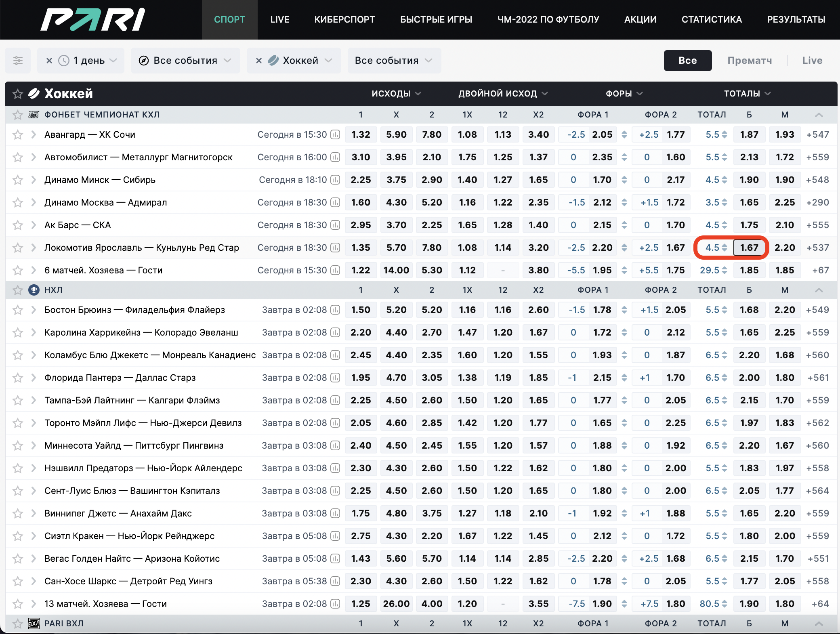Open the LIVE section
Screen dimensions: 840x634
click(280, 19)
